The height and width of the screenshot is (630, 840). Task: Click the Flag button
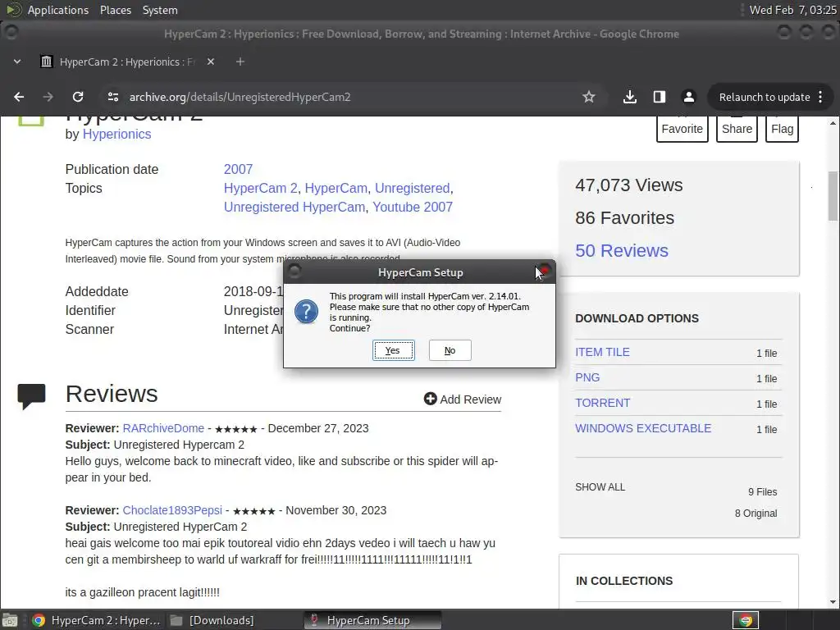[782, 129]
